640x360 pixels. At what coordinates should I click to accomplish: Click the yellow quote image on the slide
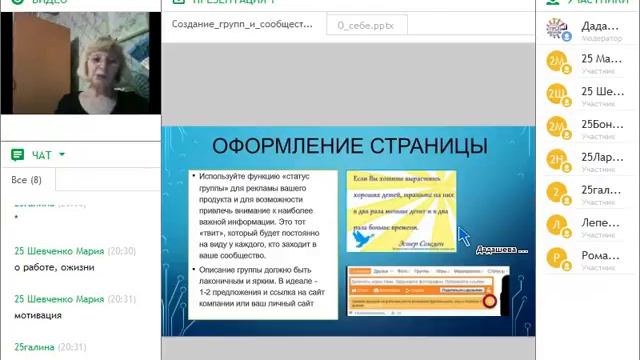coord(401,211)
